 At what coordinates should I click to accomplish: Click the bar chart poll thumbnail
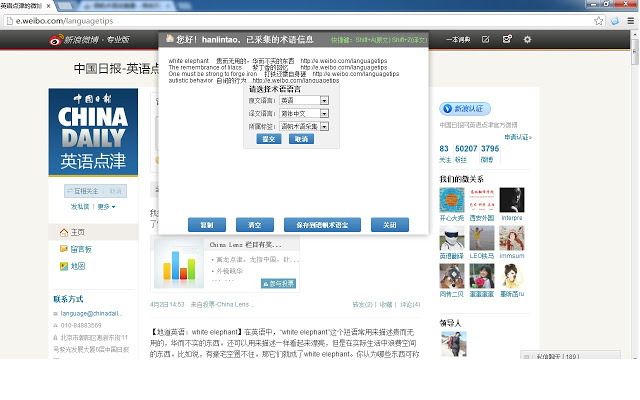coord(179,264)
